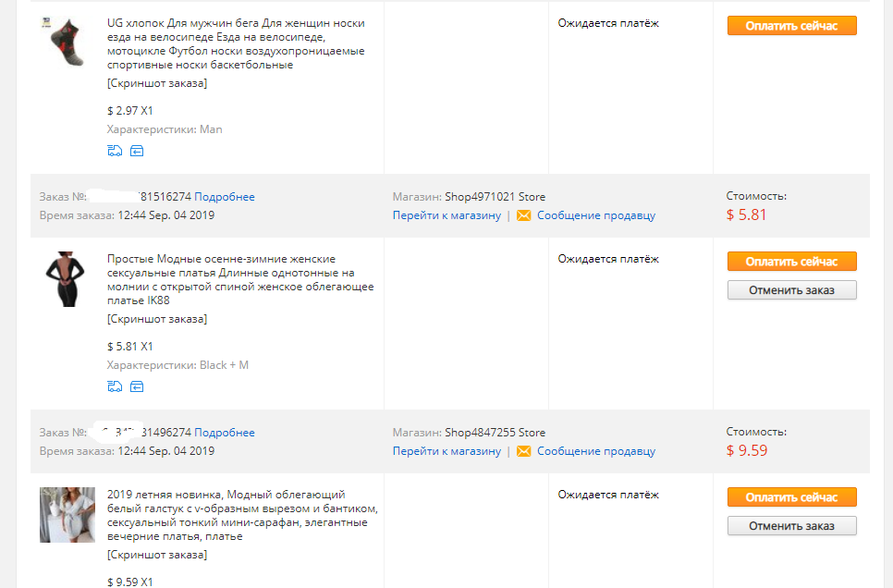
Task: Click envelope icon for Shop4971021 Store message
Action: tap(523, 215)
